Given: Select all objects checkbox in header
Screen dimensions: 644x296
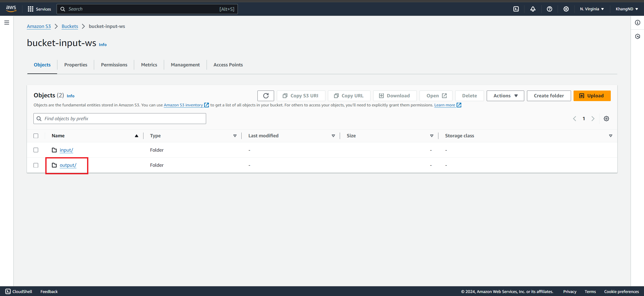Looking at the screenshot, I should (36, 136).
